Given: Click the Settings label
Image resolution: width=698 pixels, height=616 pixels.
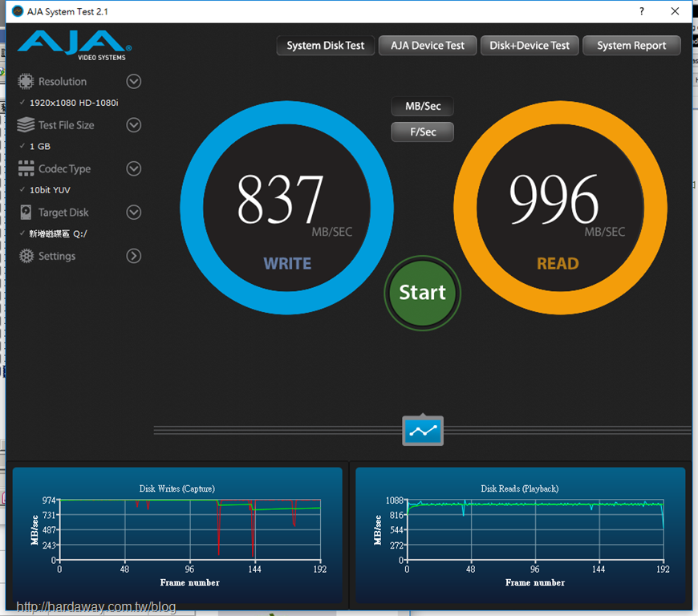Looking at the screenshot, I should [57, 256].
